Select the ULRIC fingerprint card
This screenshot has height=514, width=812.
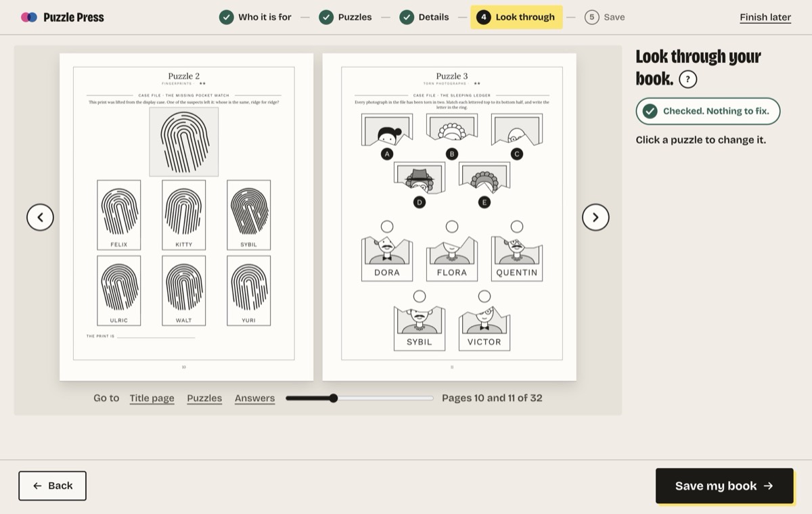coord(119,291)
